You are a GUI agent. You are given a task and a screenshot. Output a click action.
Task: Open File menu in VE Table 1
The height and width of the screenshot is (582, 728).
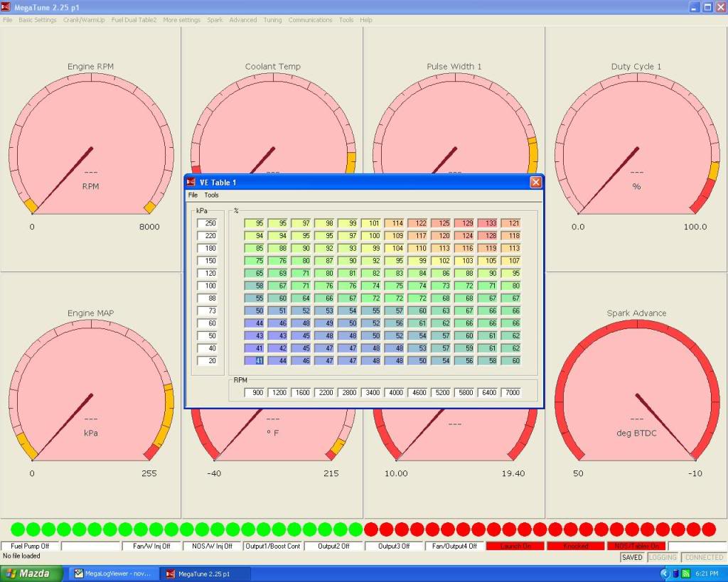point(193,195)
